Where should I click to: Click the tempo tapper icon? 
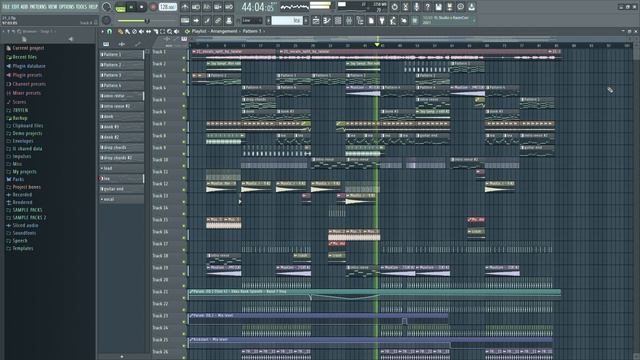point(393,20)
